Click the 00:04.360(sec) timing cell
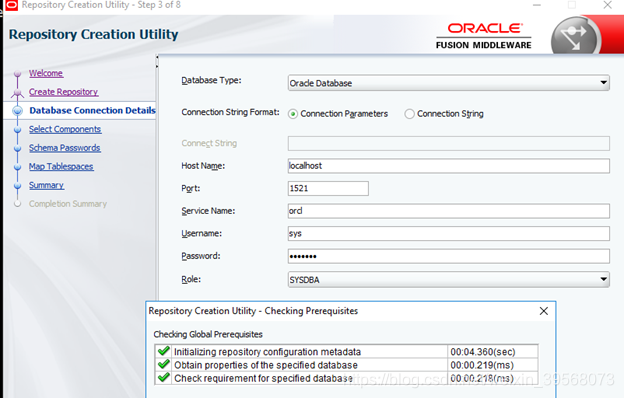This screenshot has width=624, height=398. (x=493, y=352)
